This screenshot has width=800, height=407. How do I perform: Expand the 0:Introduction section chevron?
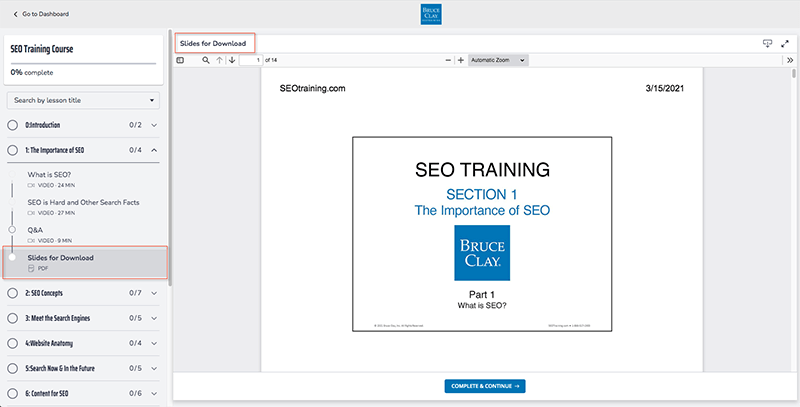click(x=154, y=125)
